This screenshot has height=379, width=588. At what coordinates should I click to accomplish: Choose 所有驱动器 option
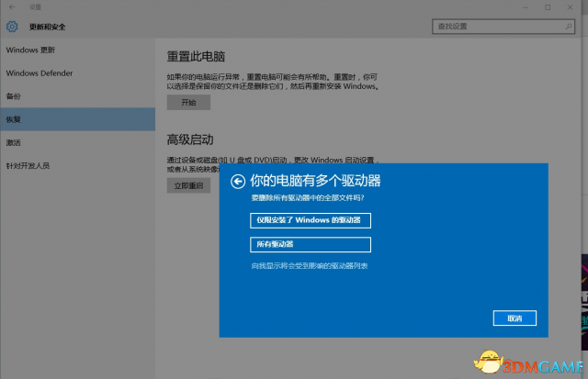pyautogui.click(x=311, y=244)
